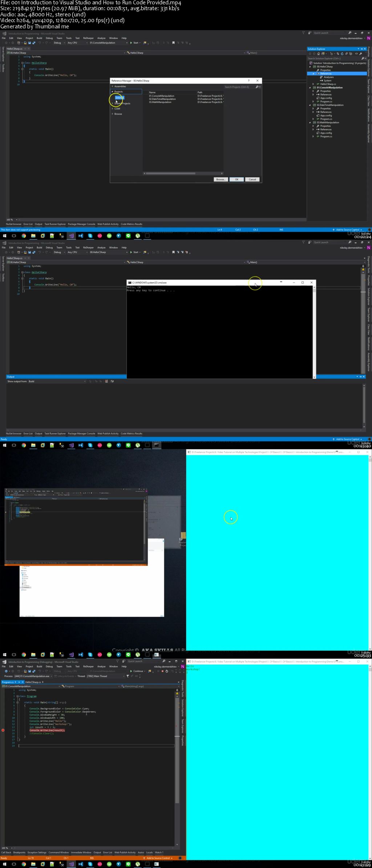372x868 pixels.
Task: Close the Output panel
Action: coord(364,377)
